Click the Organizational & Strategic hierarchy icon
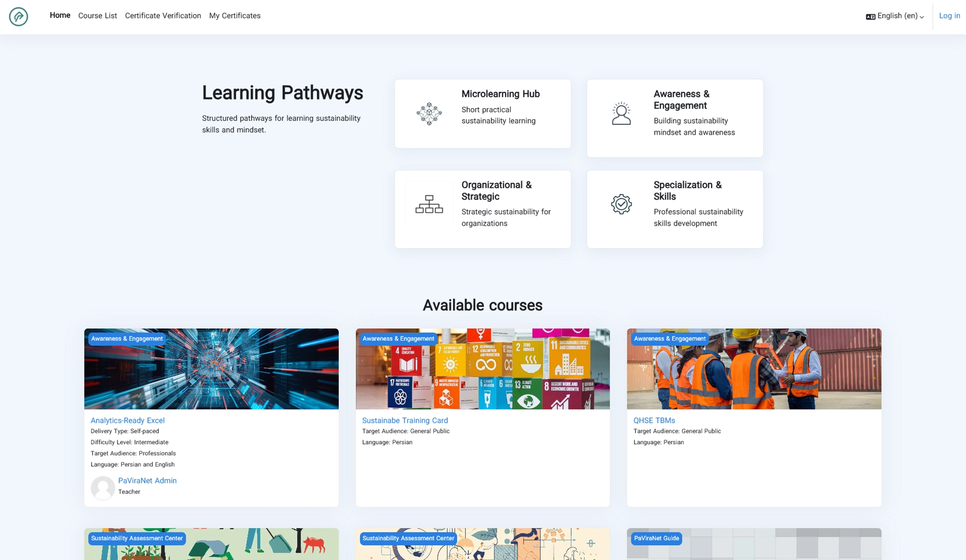966x560 pixels. coord(429,204)
